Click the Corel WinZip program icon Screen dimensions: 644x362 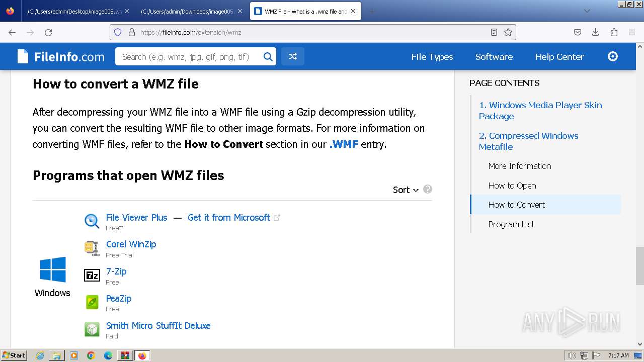[x=92, y=248]
